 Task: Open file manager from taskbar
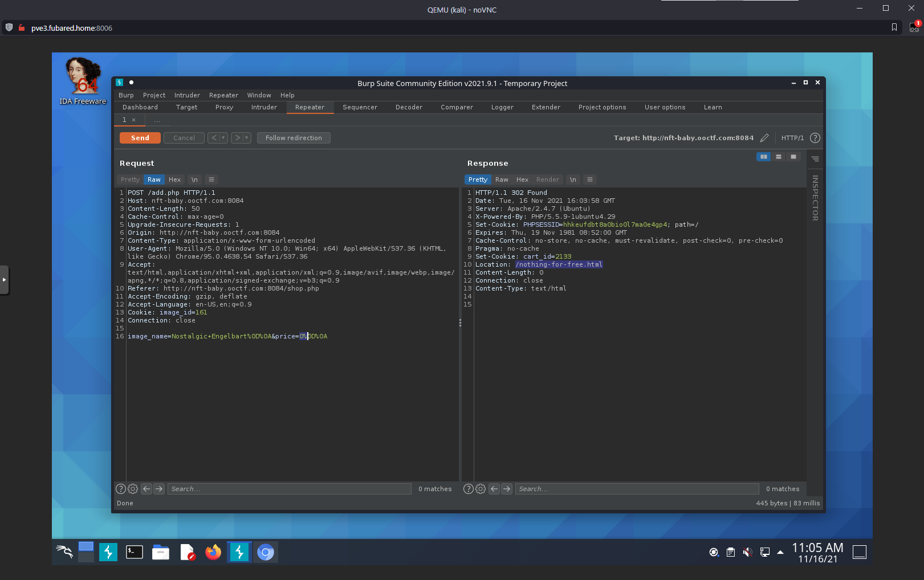161,552
